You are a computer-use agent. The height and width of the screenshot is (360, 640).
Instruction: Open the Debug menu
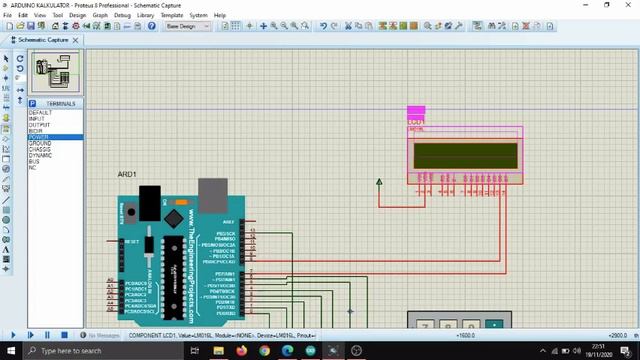[x=122, y=15]
